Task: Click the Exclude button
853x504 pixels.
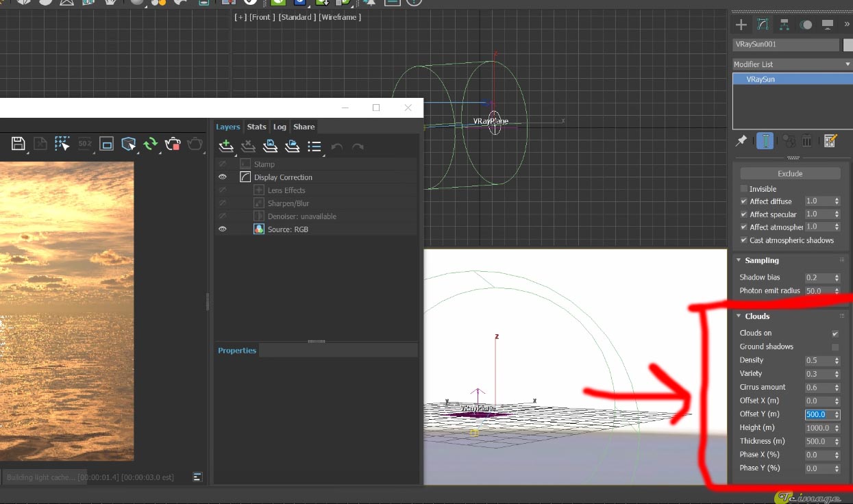Action: coord(790,173)
